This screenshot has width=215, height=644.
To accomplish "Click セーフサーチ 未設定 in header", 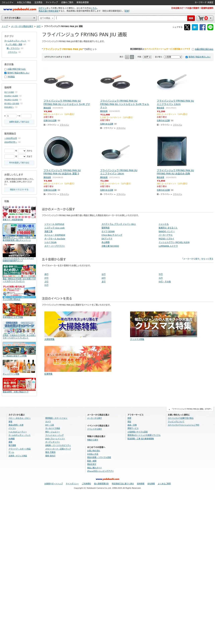I will (204, 2).
